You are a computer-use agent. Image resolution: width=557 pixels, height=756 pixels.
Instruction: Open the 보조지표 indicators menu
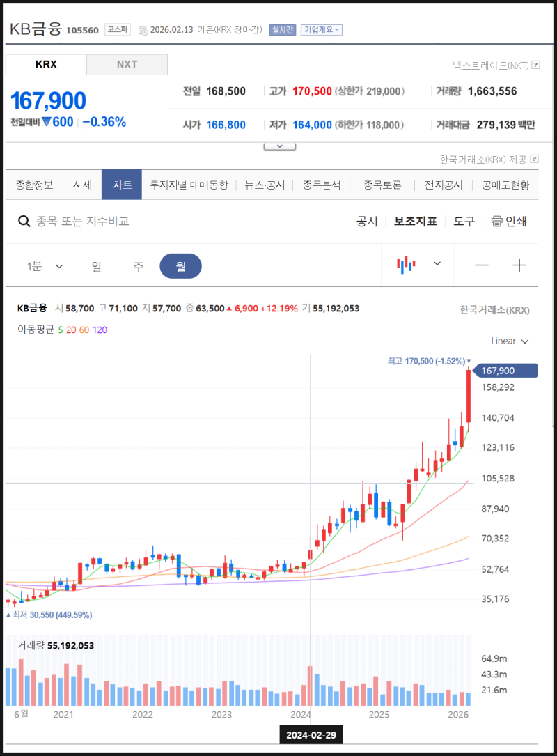point(416,222)
